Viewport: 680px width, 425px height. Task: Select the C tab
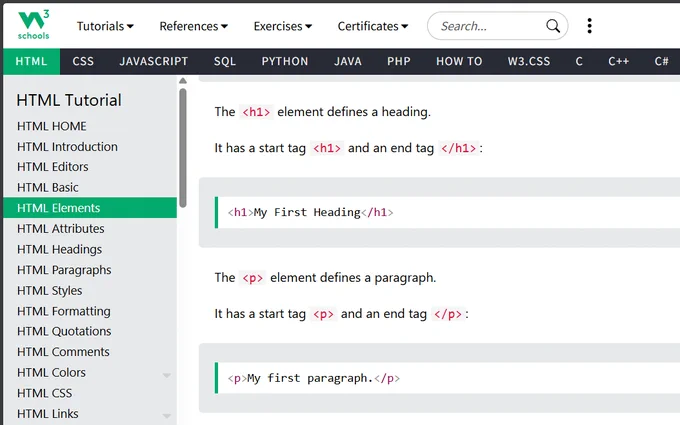pos(579,62)
